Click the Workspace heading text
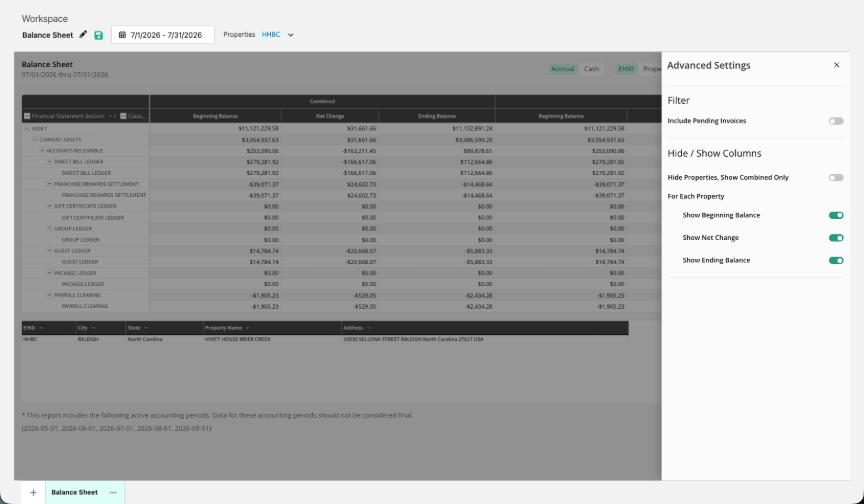864x504 pixels. (x=45, y=19)
